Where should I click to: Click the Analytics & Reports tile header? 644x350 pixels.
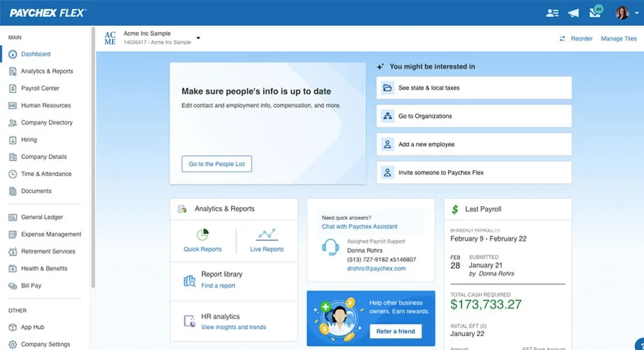234,209
